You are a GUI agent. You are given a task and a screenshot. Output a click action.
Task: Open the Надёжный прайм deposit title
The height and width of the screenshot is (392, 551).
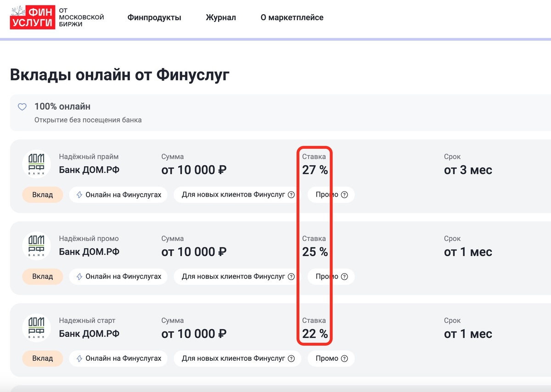coord(89,157)
